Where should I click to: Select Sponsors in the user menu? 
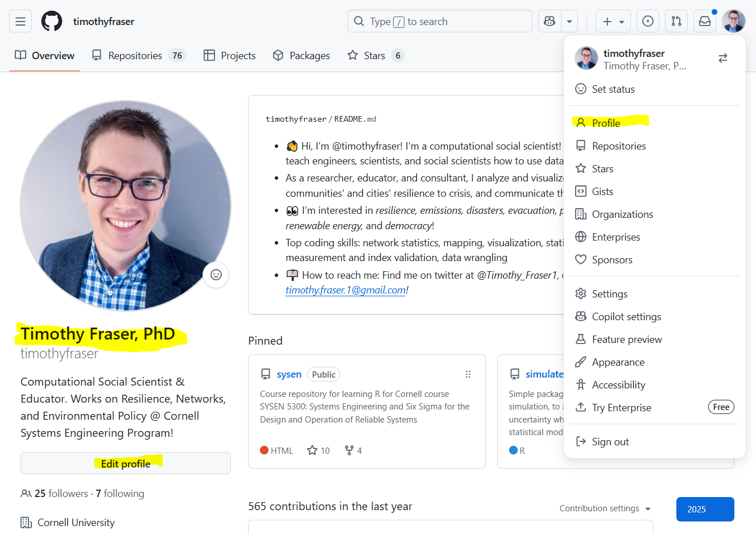tap(655, 259)
